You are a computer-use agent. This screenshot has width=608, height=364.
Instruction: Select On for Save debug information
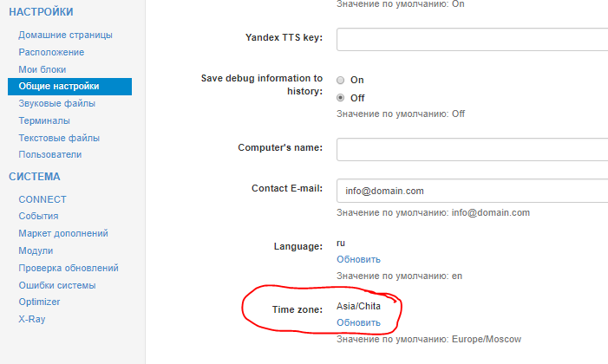pyautogui.click(x=341, y=80)
